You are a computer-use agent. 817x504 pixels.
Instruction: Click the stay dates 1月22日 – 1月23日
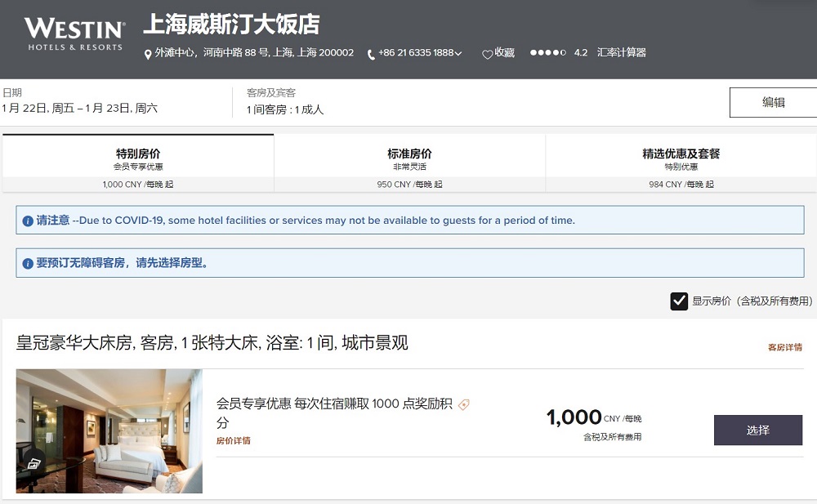pyautogui.click(x=80, y=109)
